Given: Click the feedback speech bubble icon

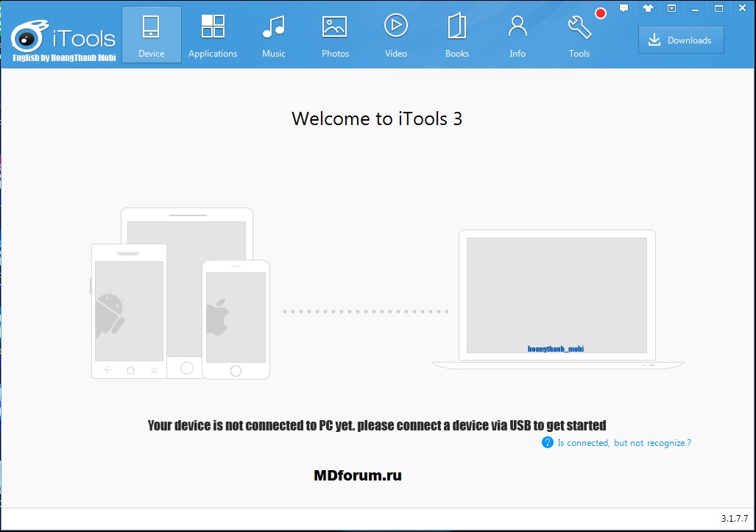Looking at the screenshot, I should [x=623, y=8].
